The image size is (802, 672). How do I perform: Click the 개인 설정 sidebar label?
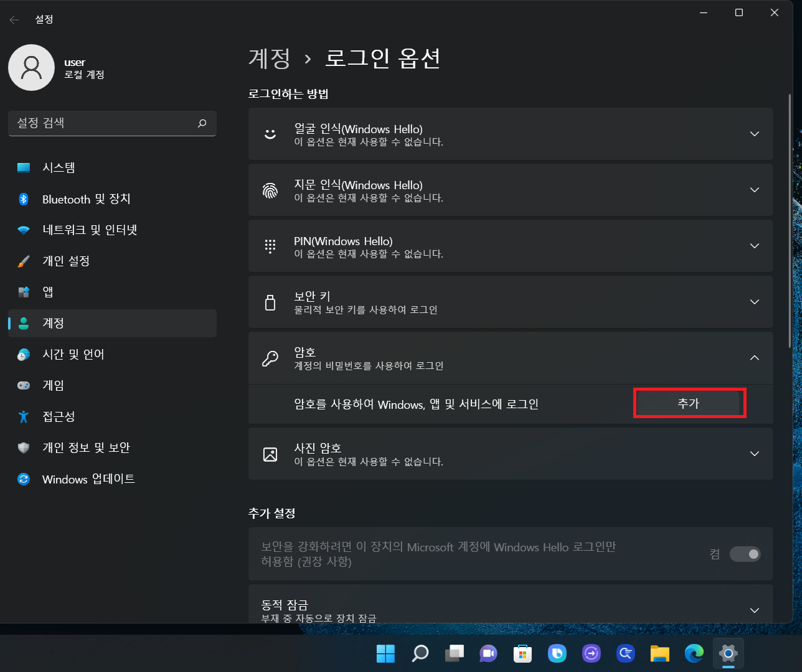66,261
